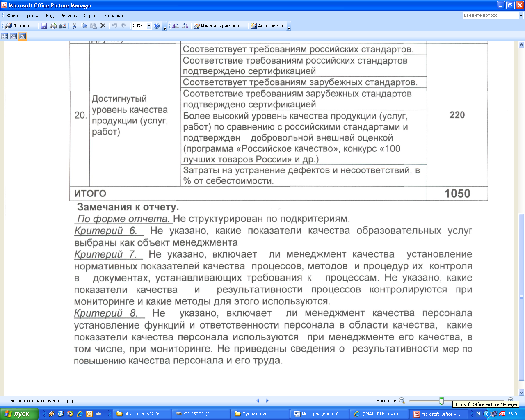Go to next picture arrow
Viewport: 525px width, 420px height.
(x=267, y=401)
